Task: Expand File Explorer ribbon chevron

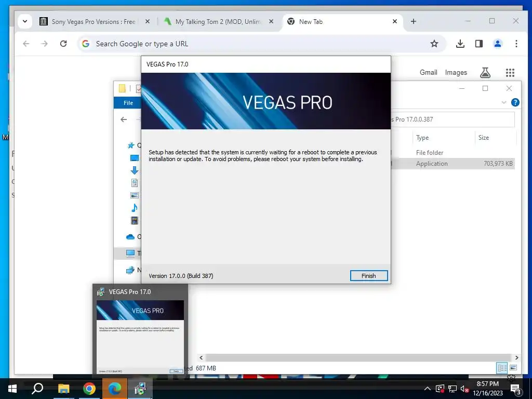Action: point(504,102)
